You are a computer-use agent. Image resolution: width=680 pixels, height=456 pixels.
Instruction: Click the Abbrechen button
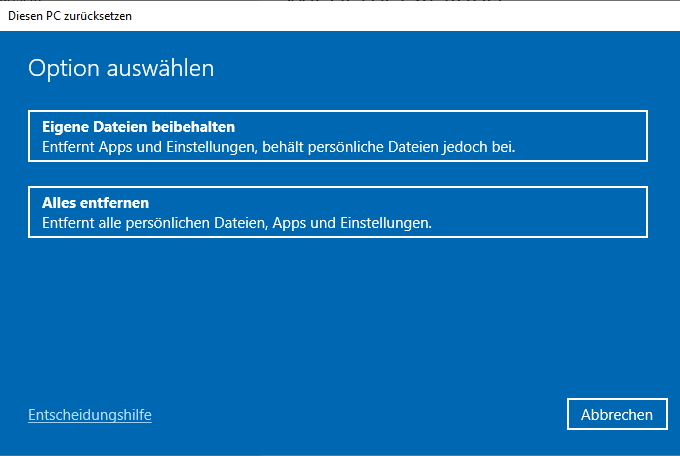pos(617,414)
